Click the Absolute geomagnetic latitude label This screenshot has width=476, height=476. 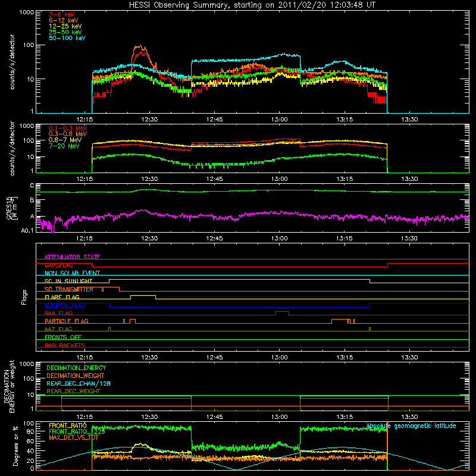[411, 426]
